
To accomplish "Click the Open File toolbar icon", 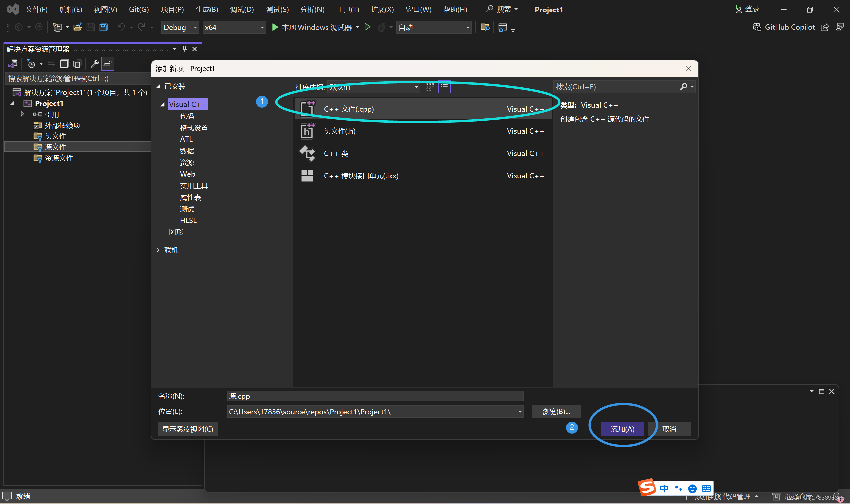I will point(77,27).
